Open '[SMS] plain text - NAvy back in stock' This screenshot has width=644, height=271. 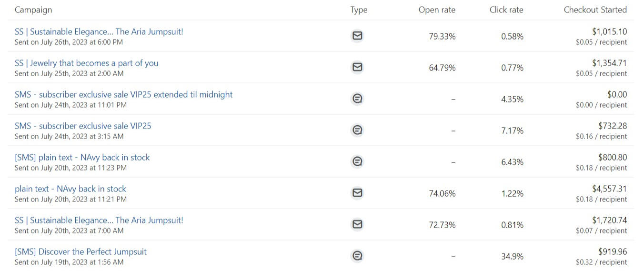[x=82, y=158]
